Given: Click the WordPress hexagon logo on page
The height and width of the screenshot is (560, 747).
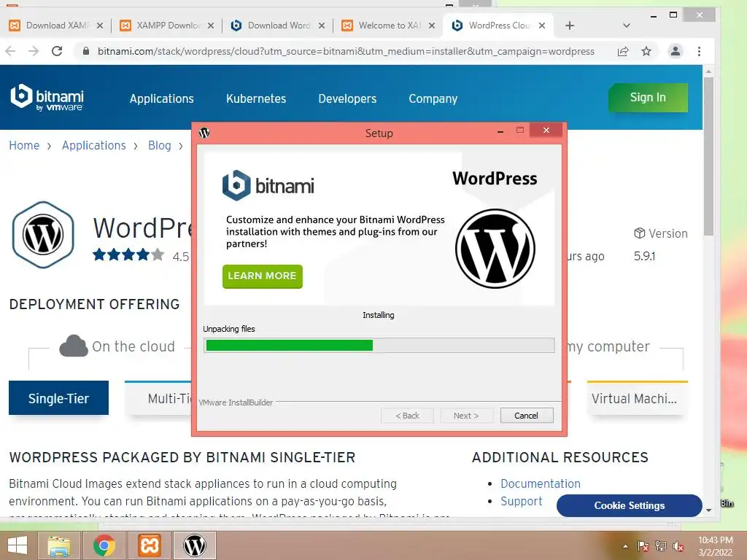Looking at the screenshot, I should point(43,235).
